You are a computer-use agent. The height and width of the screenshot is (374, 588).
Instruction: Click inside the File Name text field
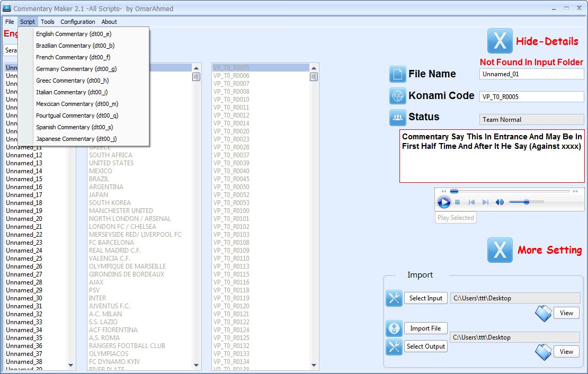[x=531, y=74]
